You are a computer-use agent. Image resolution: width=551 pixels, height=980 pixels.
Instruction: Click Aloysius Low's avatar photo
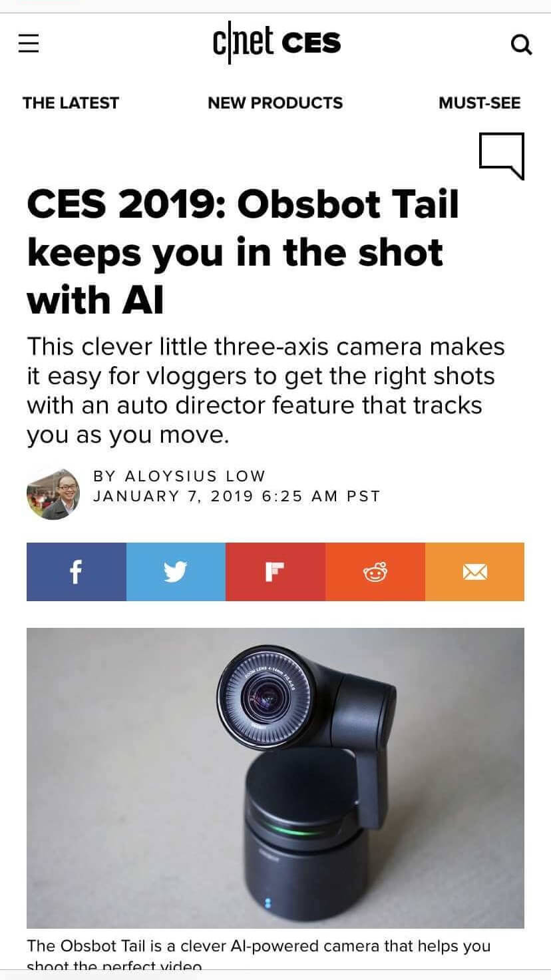tap(53, 494)
